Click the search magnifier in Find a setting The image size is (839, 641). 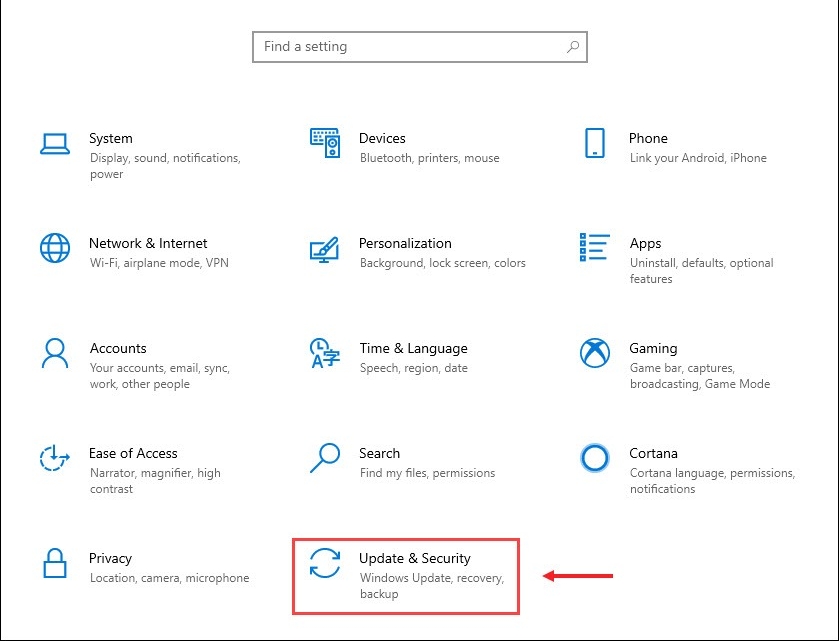pyautogui.click(x=573, y=47)
